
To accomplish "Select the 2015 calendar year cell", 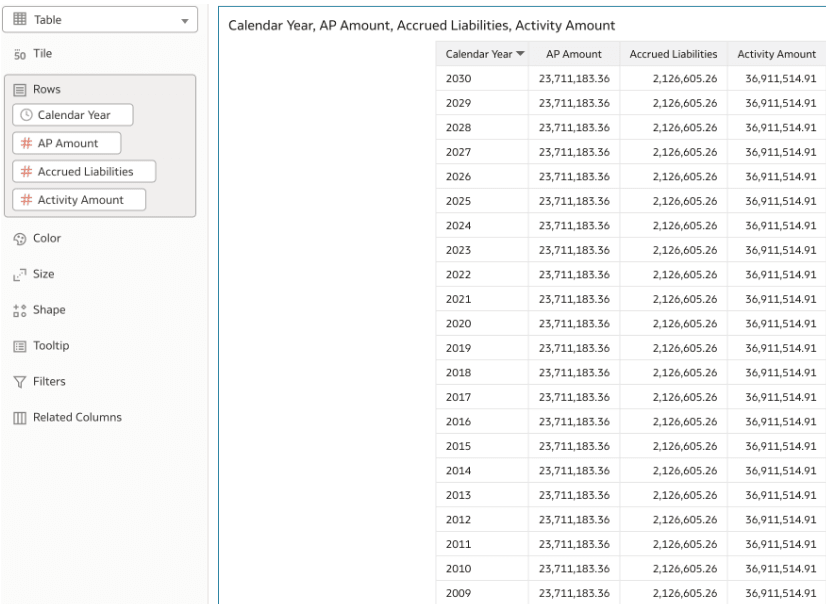I will 482,446.
